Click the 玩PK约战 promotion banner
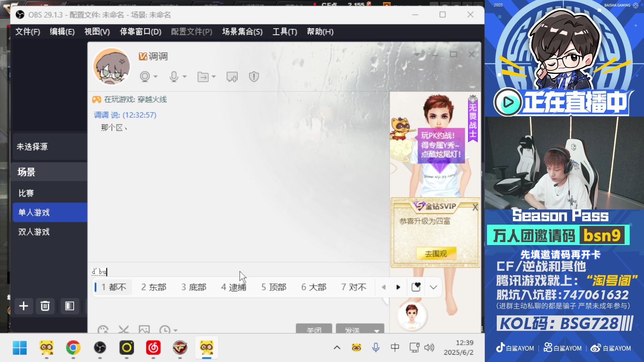Screen dimensions: 644x362 [441, 145]
